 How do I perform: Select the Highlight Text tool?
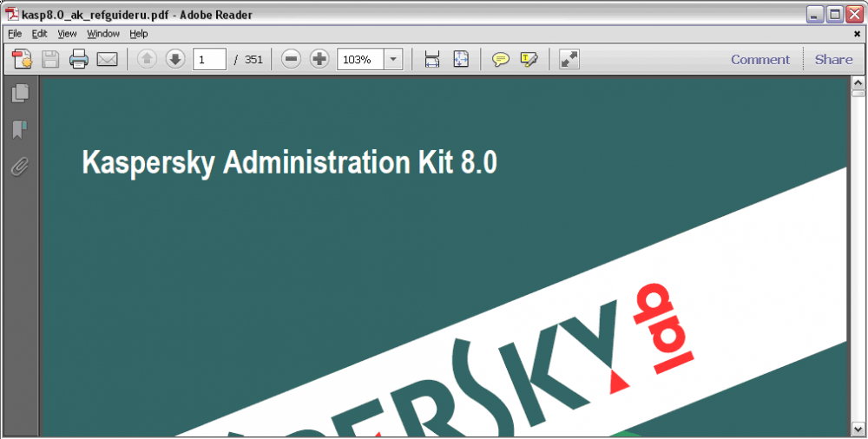529,59
